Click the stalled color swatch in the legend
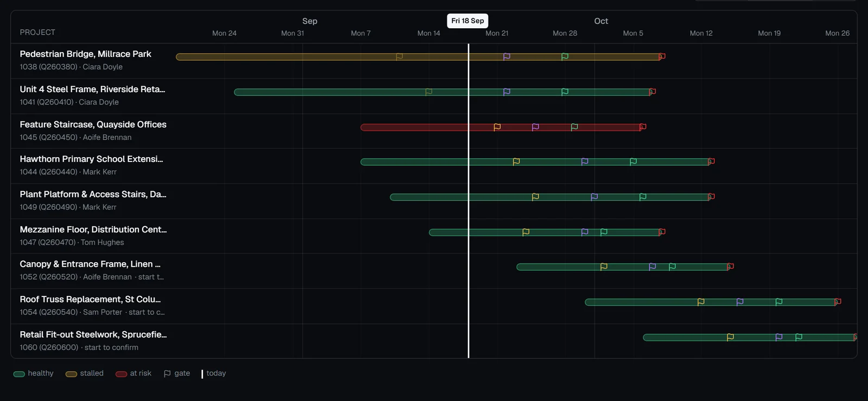The width and height of the screenshot is (868, 401). [x=71, y=374]
